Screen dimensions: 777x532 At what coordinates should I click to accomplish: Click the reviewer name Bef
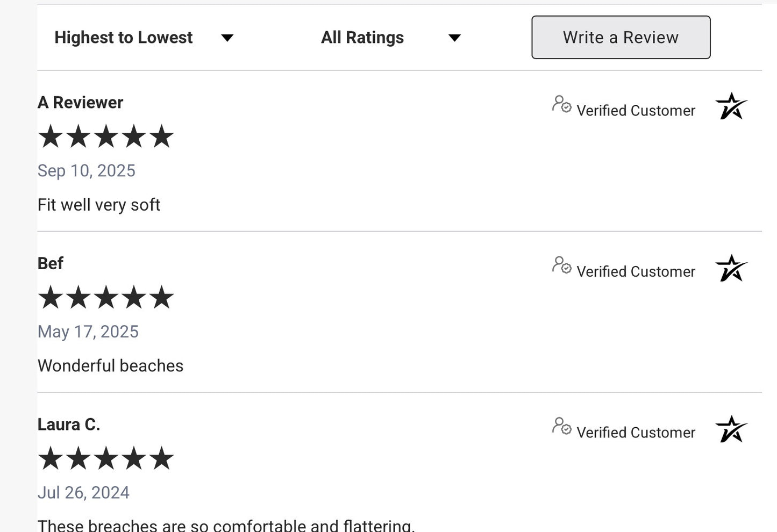pos(51,263)
